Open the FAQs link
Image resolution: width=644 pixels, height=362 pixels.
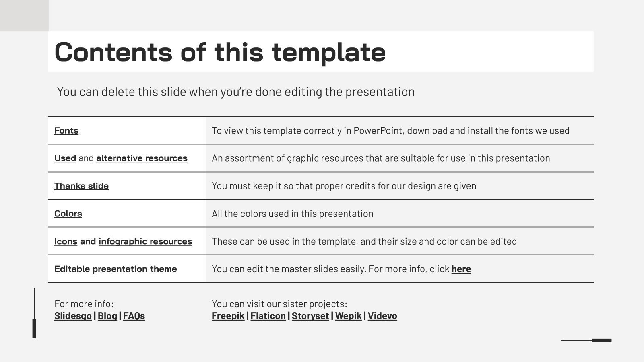pyautogui.click(x=134, y=316)
